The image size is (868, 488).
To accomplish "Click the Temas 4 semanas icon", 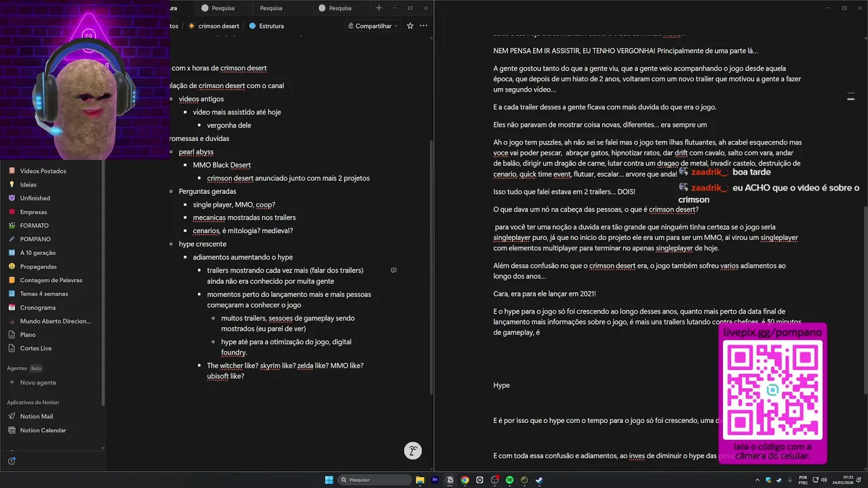I will click(12, 293).
